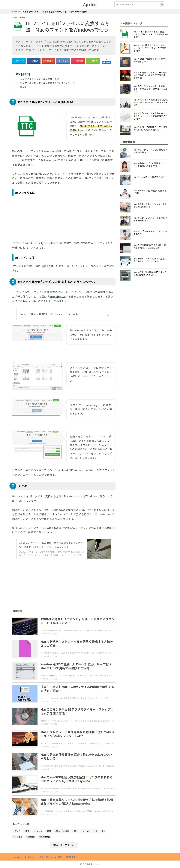Focus the keyword search input field
This screenshot has height=868, width=180.
(x=137, y=4)
